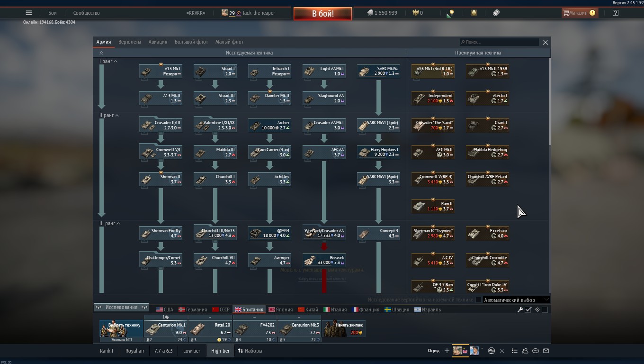Click the silver lions balance icon

tap(370, 13)
